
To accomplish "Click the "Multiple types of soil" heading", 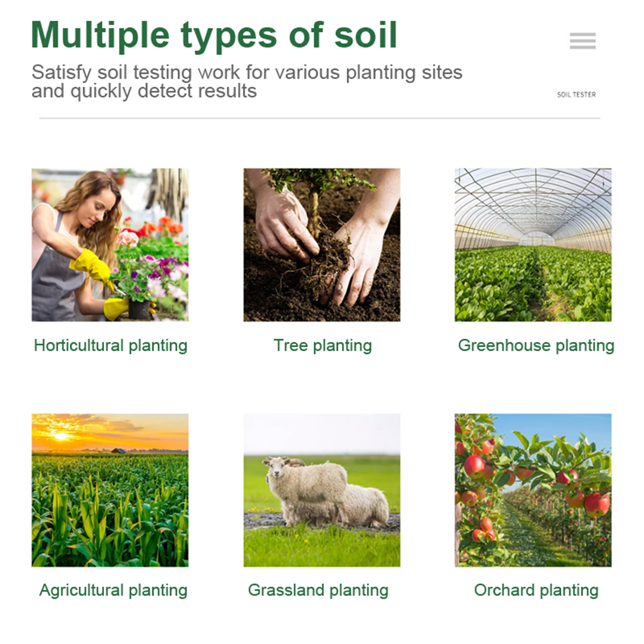I will 214,35.
